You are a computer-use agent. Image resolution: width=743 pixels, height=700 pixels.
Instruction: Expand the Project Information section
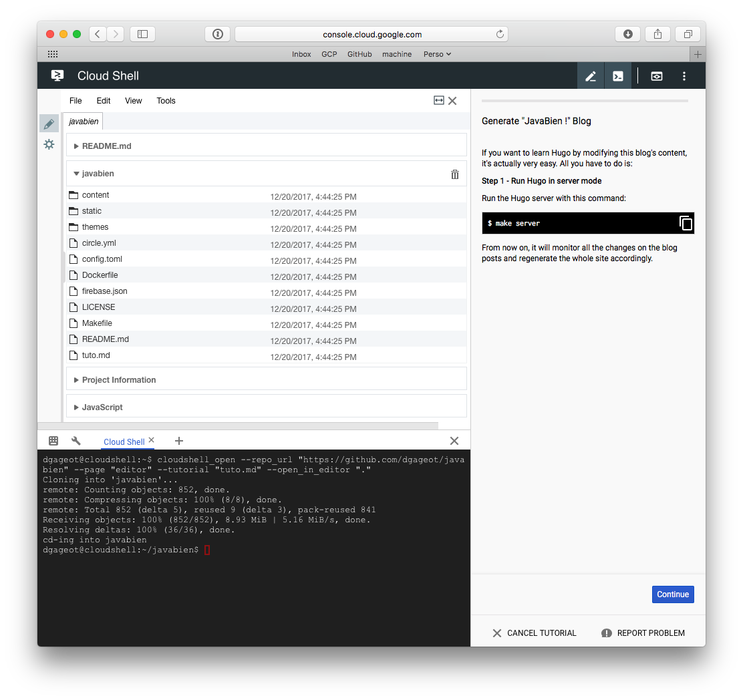click(267, 380)
